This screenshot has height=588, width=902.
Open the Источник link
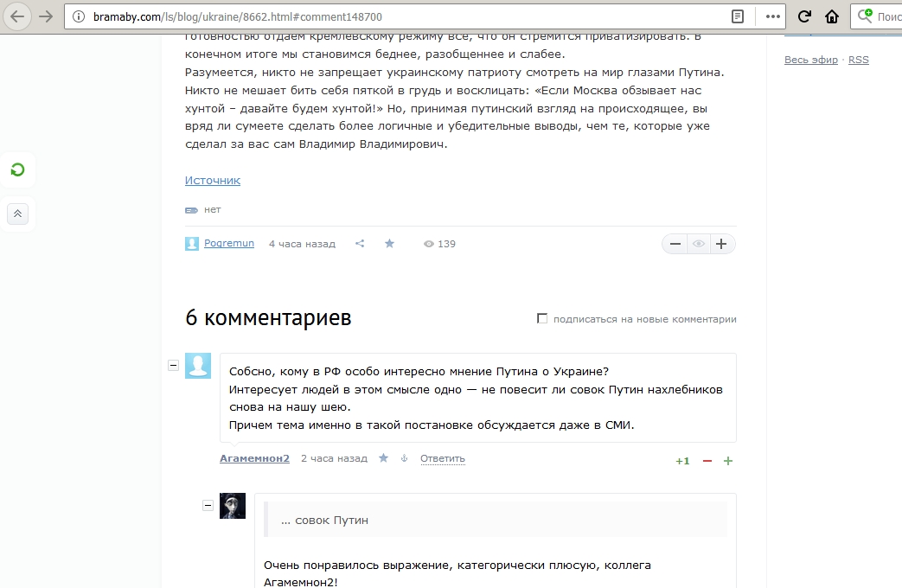[212, 180]
